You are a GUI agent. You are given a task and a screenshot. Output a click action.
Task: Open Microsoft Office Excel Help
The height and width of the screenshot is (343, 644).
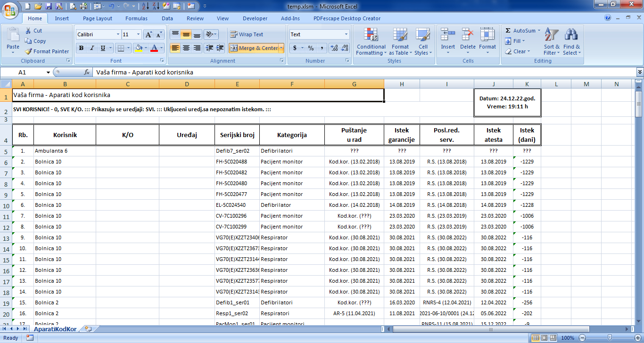click(608, 18)
